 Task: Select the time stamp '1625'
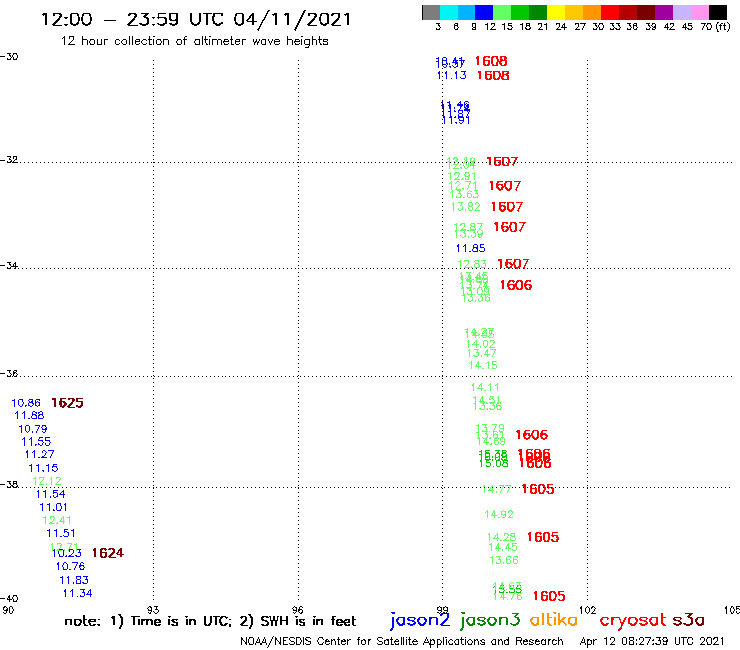(x=67, y=403)
